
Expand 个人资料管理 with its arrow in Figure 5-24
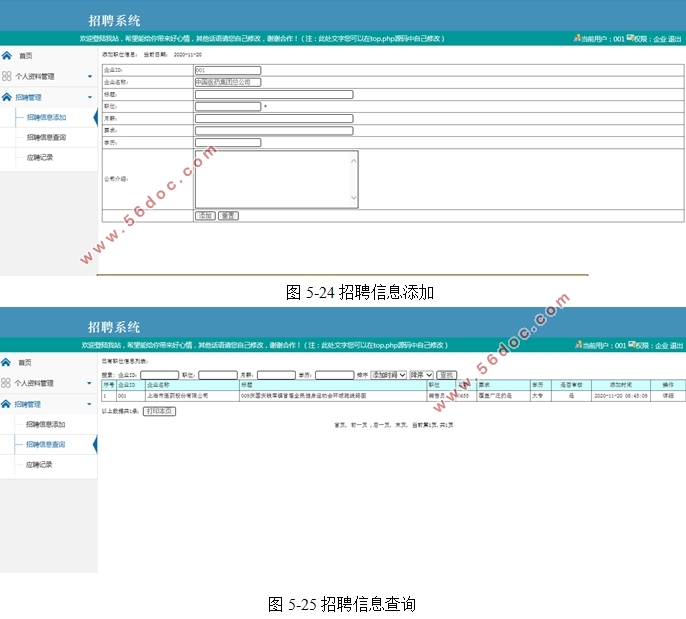pyautogui.click(x=90, y=76)
